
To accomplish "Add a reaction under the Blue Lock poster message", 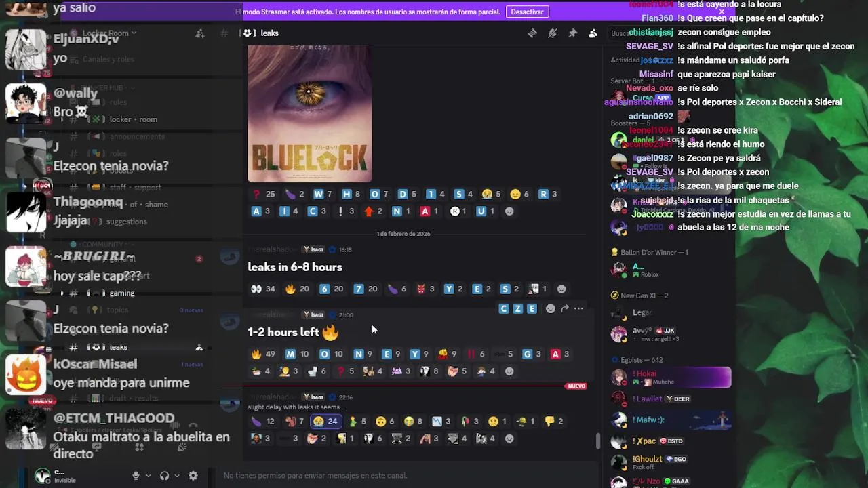I will 509,211.
